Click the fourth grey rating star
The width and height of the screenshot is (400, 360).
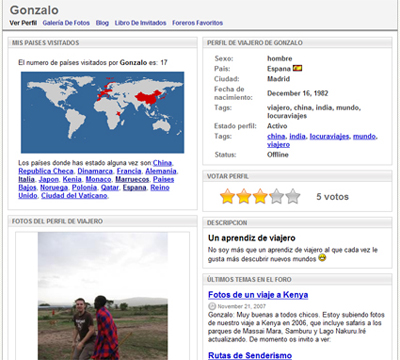(x=276, y=196)
